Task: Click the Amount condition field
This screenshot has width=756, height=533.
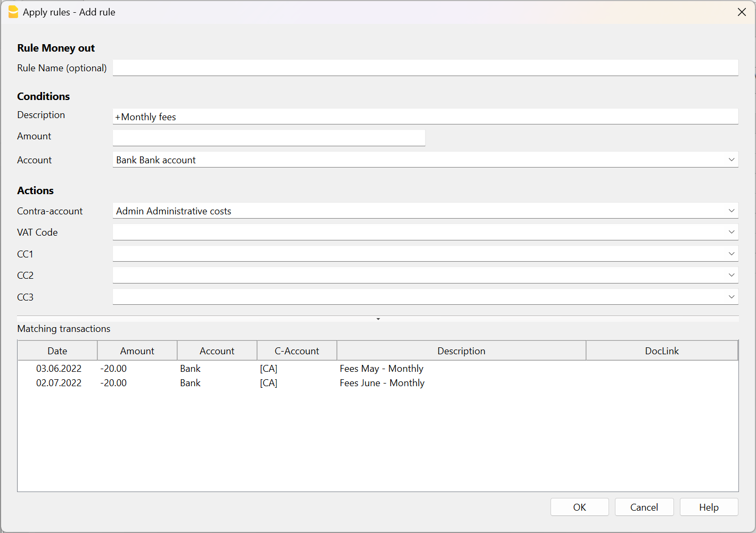Action: tap(269, 138)
